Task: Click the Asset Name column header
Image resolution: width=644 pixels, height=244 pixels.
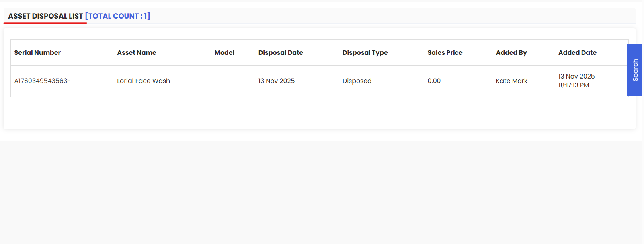Action: pos(137,53)
